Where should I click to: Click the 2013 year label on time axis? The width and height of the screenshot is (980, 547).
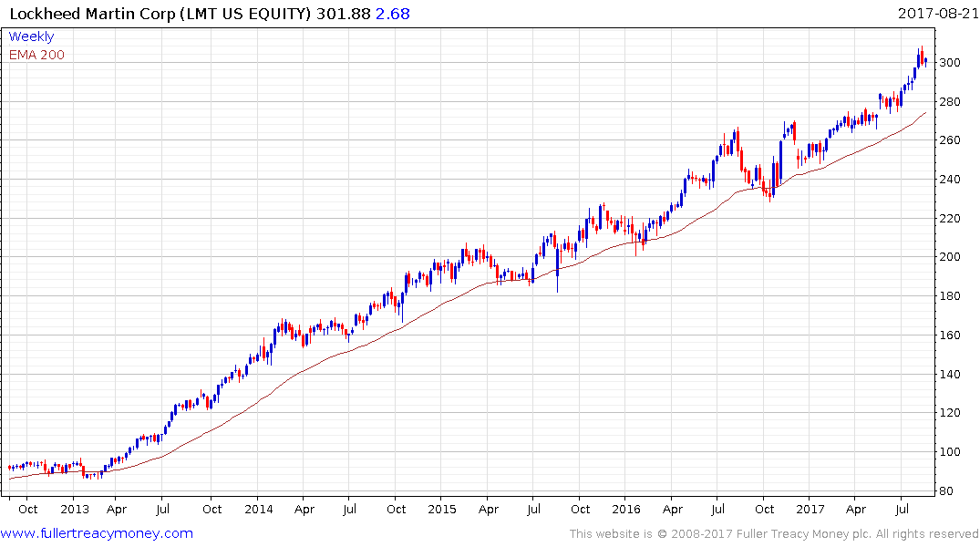click(75, 509)
